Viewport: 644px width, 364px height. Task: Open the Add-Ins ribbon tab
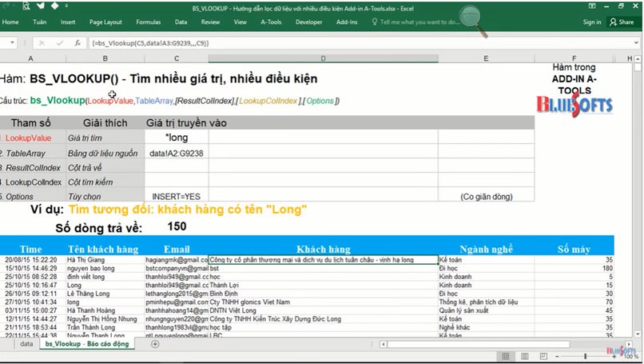pos(347,22)
